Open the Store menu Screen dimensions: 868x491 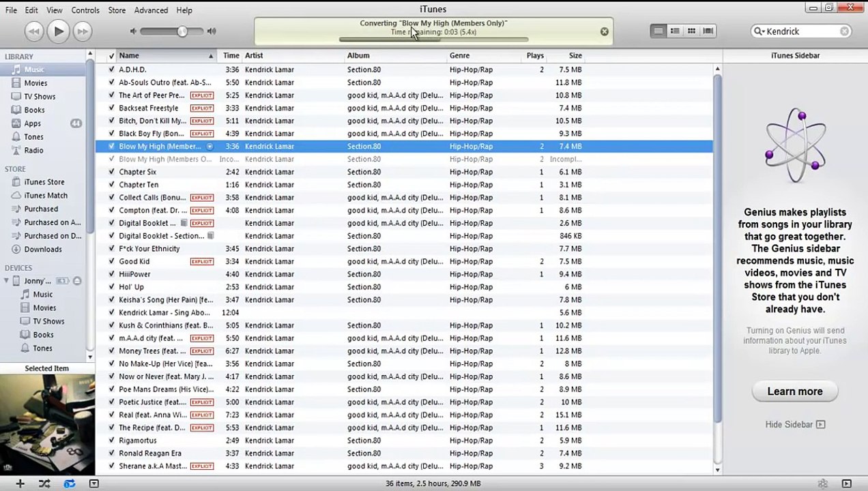(x=117, y=10)
